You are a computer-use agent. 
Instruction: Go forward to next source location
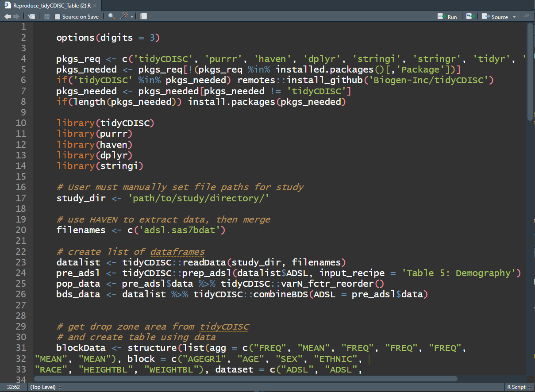tap(16, 16)
